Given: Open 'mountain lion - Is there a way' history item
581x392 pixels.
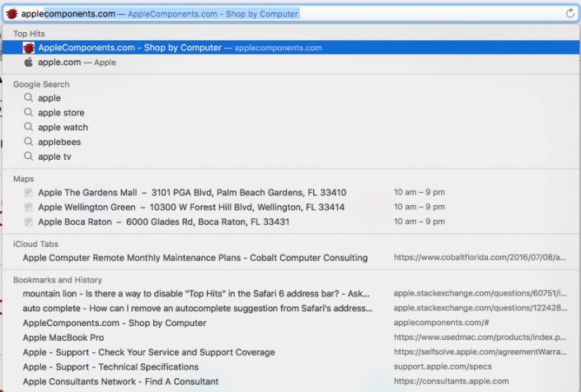Looking at the screenshot, I should pos(291,293).
